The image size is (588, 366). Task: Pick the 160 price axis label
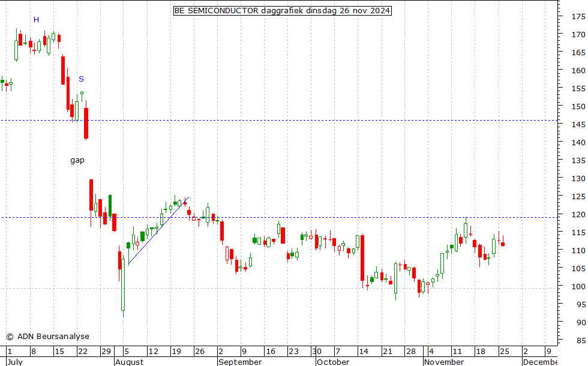click(x=578, y=71)
